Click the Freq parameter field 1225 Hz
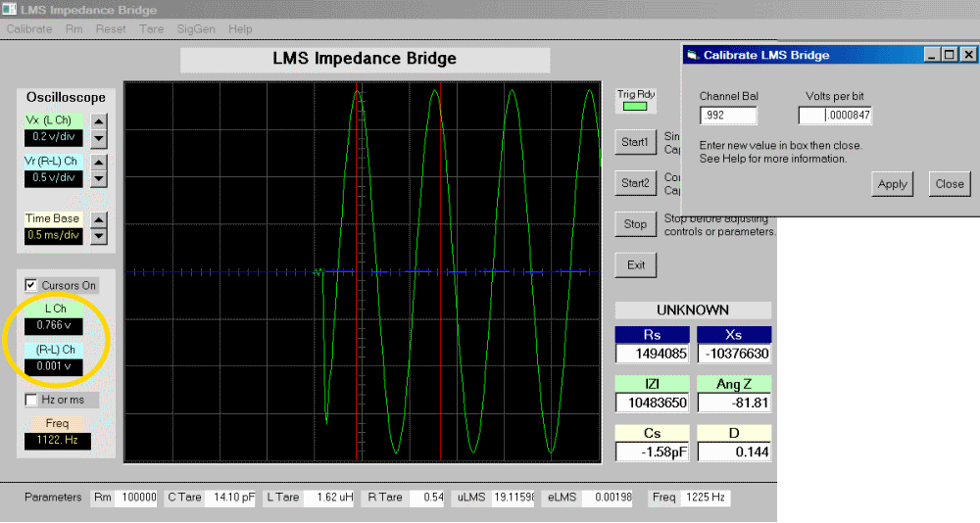This screenshot has width=980, height=523. (705, 498)
